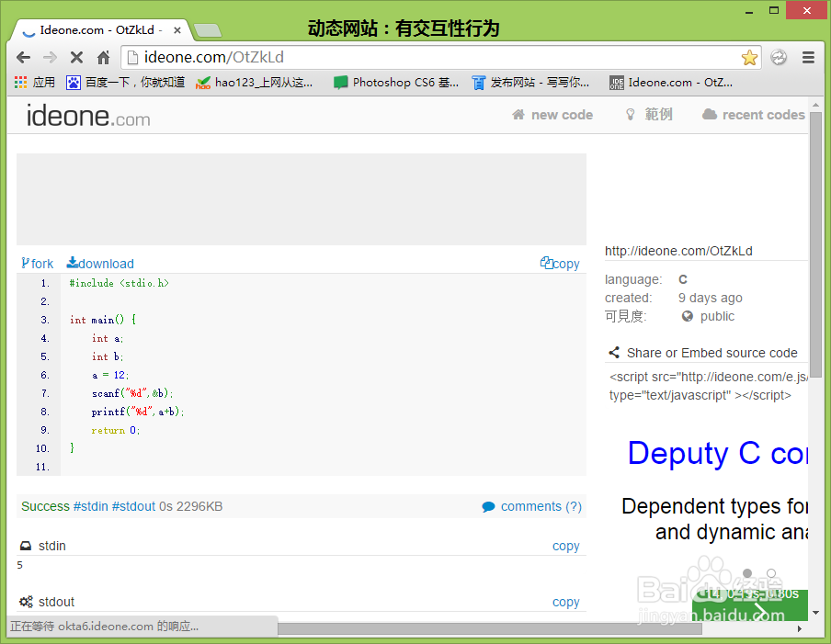Click the scanf line of code
The width and height of the screenshot is (831, 644).
click(132, 393)
